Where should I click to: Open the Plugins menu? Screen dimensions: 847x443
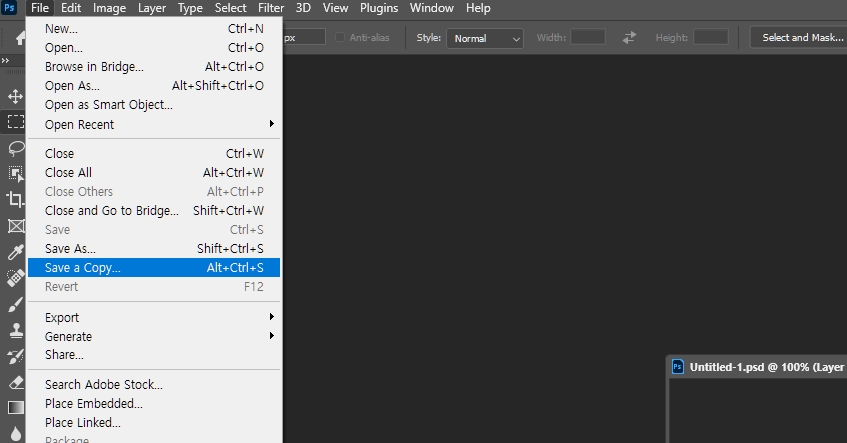pos(379,8)
